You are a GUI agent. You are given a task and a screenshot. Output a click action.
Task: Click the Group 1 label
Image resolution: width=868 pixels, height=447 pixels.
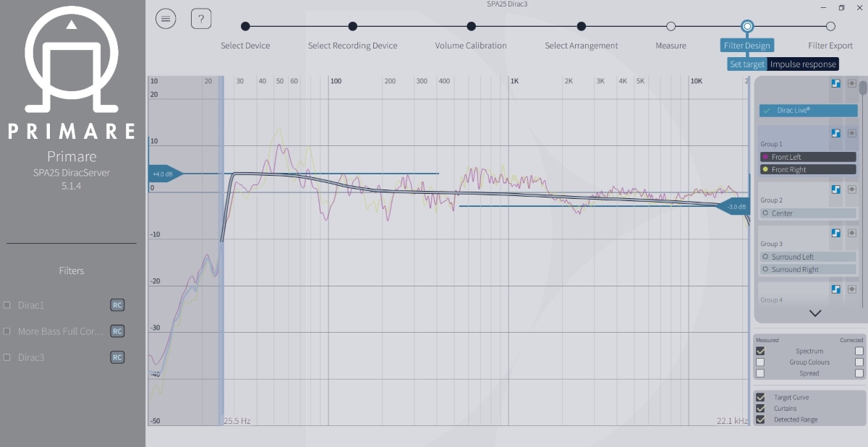[771, 144]
